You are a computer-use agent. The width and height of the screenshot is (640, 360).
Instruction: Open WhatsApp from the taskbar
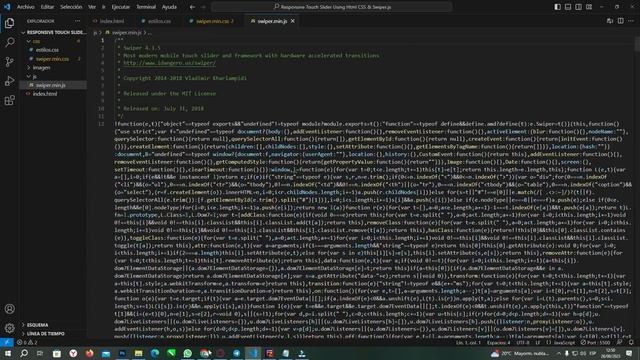tap(187, 353)
